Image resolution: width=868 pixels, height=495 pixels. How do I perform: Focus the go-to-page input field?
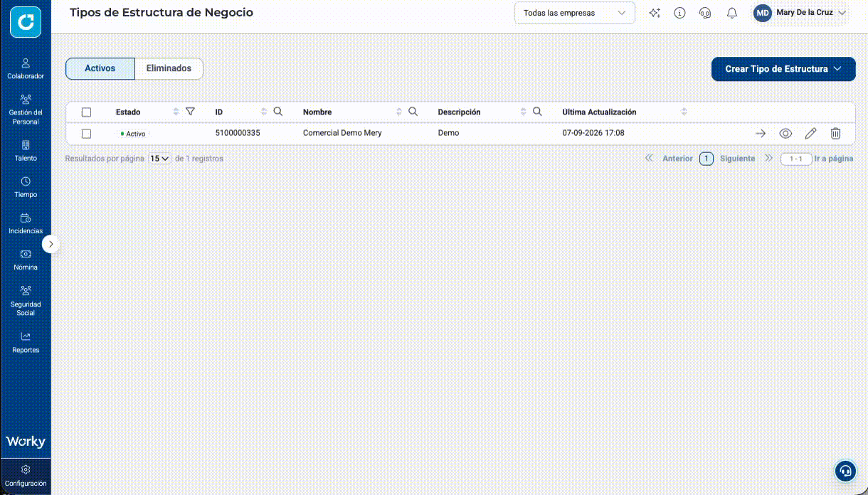pyautogui.click(x=796, y=159)
